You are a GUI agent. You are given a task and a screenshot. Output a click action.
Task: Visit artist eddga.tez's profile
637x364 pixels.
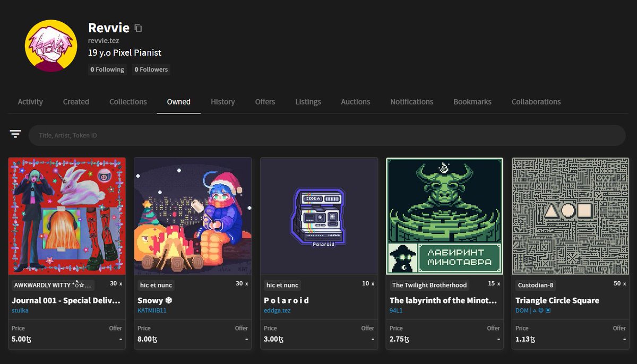[276, 310]
